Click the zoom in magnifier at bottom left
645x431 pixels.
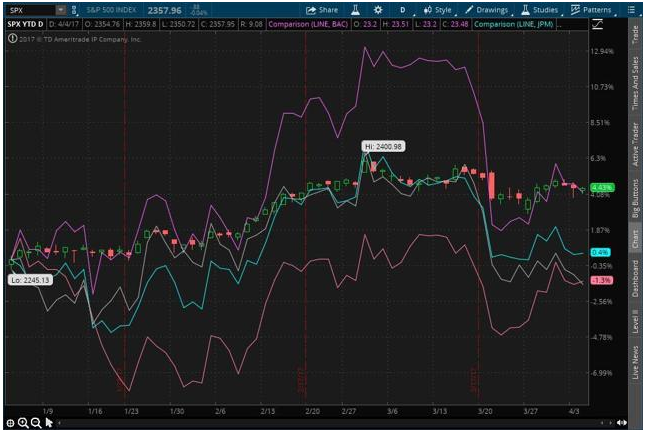(x=23, y=423)
